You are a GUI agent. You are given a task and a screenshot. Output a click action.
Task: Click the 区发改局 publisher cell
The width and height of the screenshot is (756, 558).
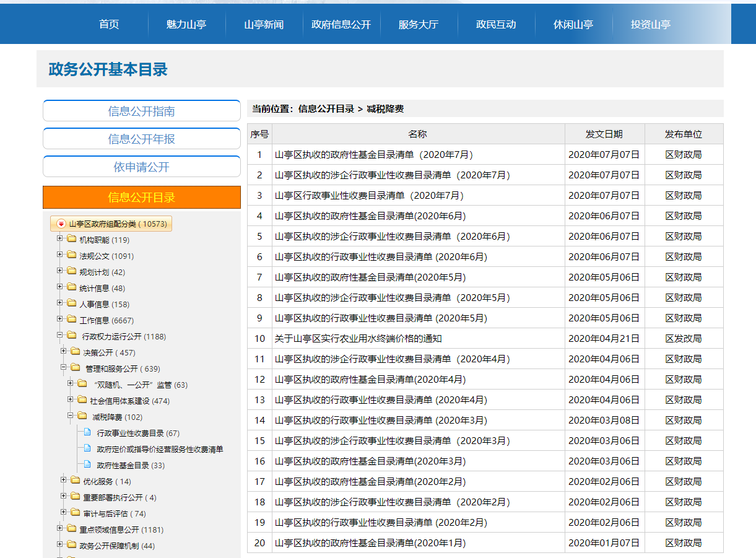tap(684, 339)
